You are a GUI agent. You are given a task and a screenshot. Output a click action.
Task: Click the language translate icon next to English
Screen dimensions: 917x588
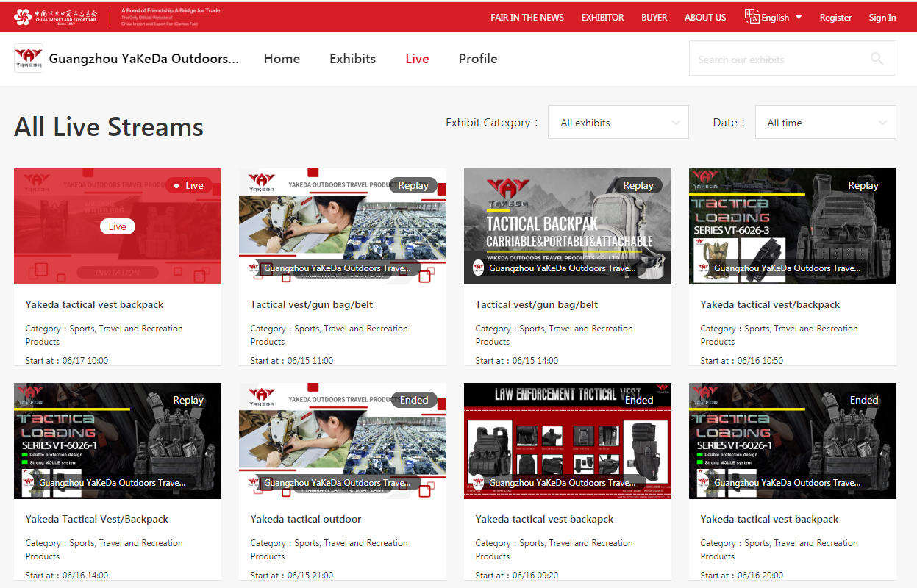tap(752, 16)
